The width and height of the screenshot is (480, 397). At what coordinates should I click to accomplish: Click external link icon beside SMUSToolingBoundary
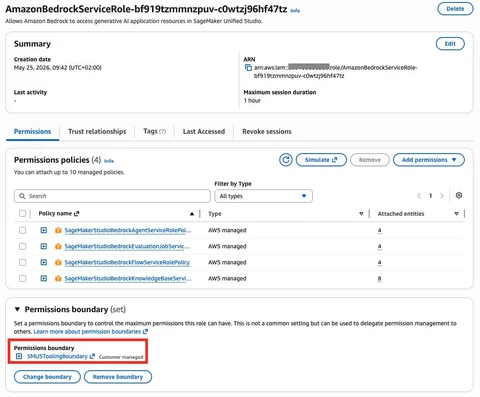coord(92,356)
